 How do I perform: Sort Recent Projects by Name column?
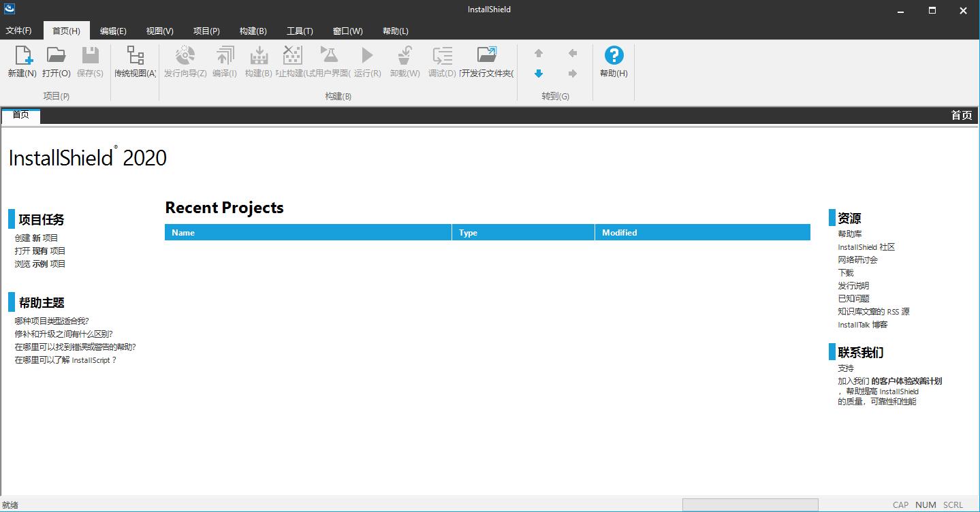click(308, 232)
